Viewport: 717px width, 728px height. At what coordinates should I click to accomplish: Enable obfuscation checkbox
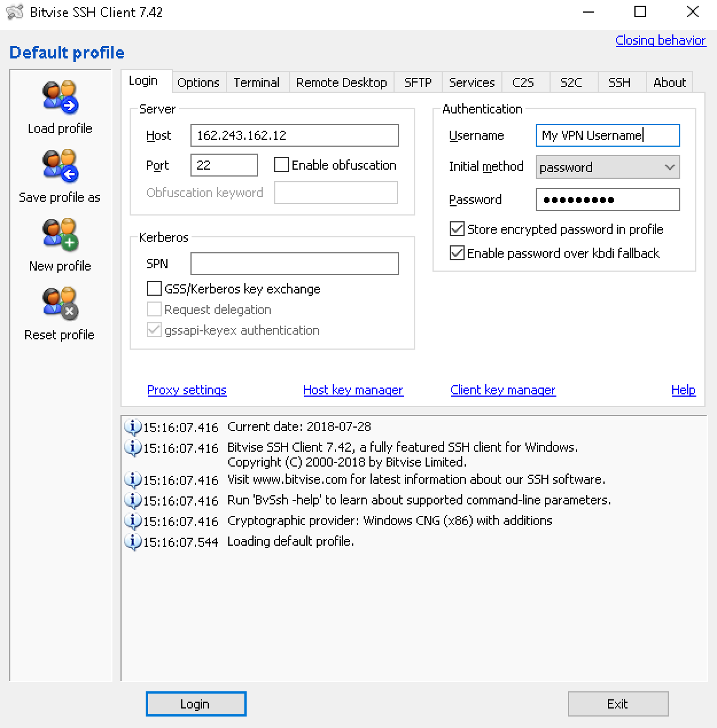[281, 165]
